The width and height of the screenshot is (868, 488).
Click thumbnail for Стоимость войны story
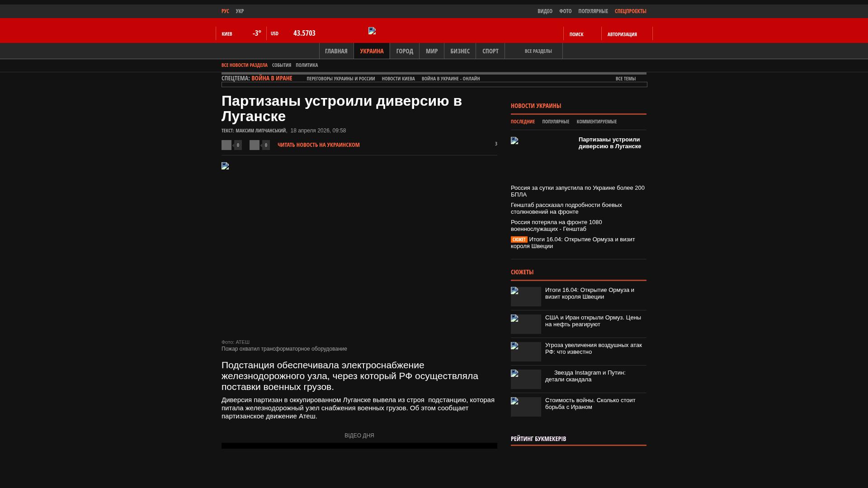pos(526,407)
